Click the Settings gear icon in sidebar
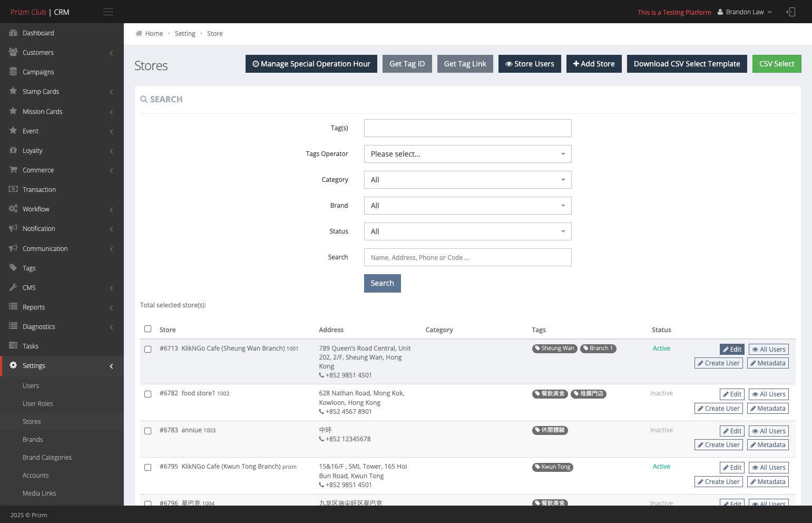Screen dimensions: 812x523 13,365
